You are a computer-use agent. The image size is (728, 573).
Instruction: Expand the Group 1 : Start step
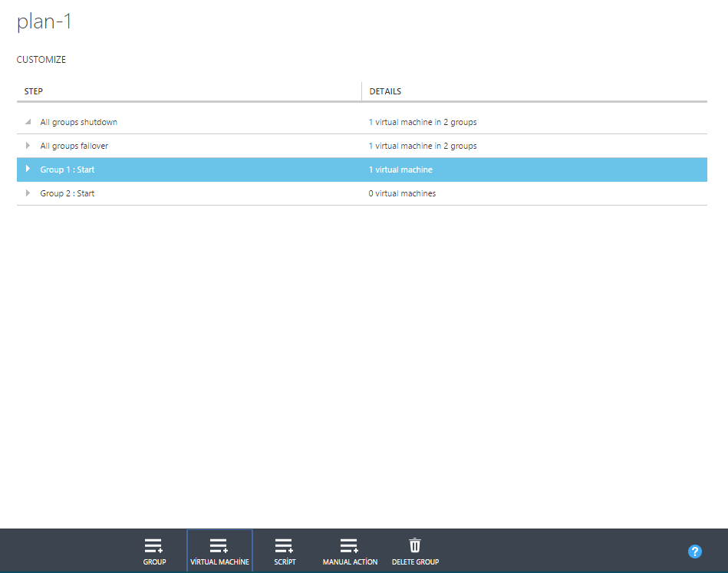click(28, 170)
